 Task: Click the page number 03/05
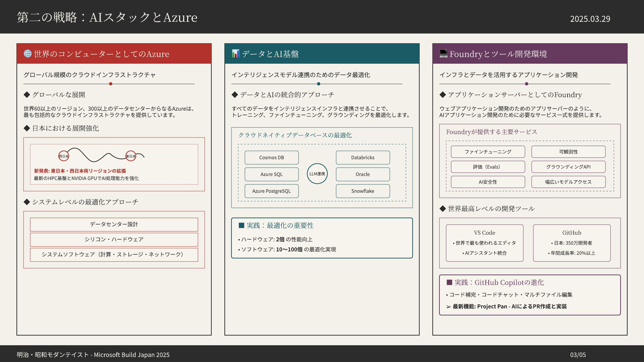(578, 355)
